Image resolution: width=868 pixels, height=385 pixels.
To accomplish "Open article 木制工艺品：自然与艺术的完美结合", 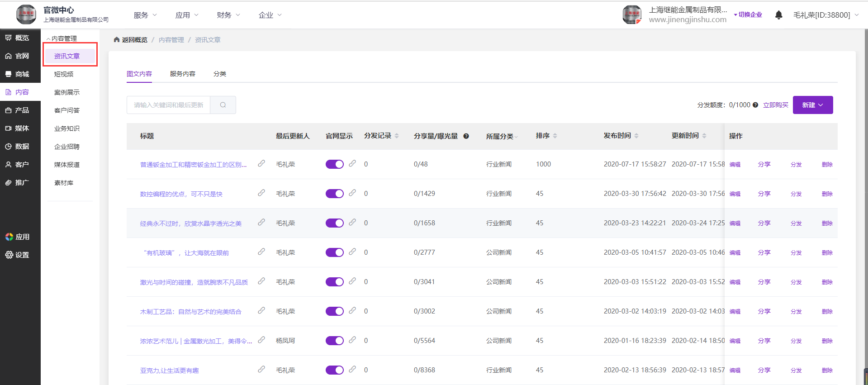I will pos(190,312).
